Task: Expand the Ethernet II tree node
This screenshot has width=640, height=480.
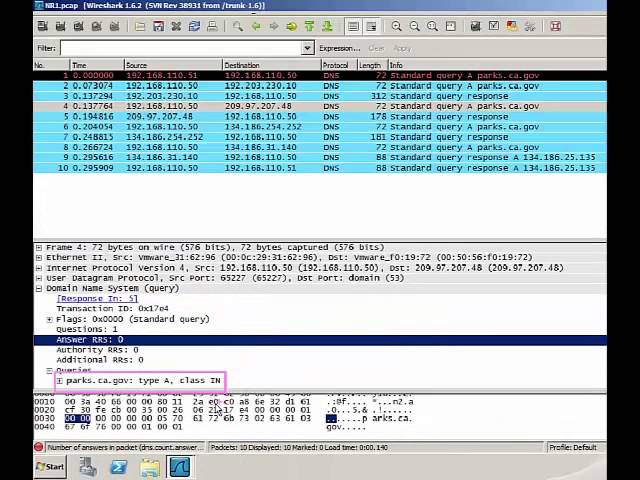Action: [39, 258]
